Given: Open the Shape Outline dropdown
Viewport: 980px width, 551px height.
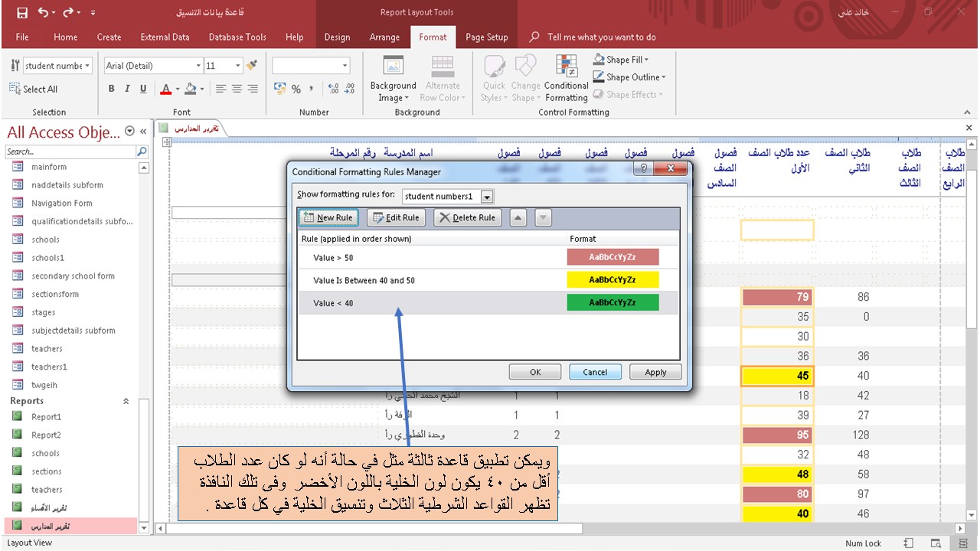Looking at the screenshot, I should 664,77.
